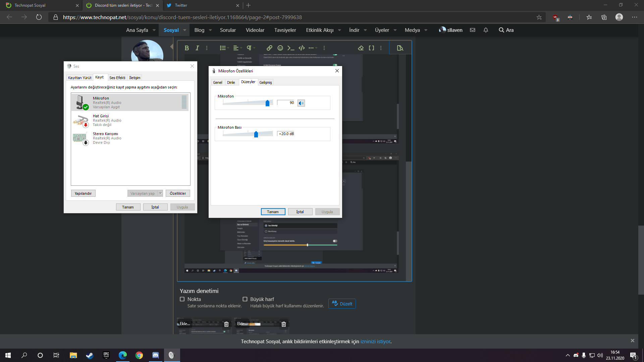Click the Mikrofon Bası boost slider
The height and width of the screenshot is (362, 644).
(256, 134)
